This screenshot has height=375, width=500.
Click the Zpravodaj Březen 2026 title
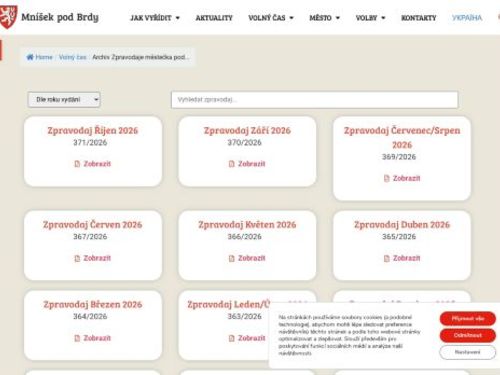click(93, 305)
